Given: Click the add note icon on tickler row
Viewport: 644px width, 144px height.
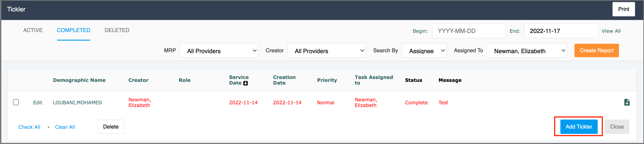Looking at the screenshot, I should click(x=627, y=102).
